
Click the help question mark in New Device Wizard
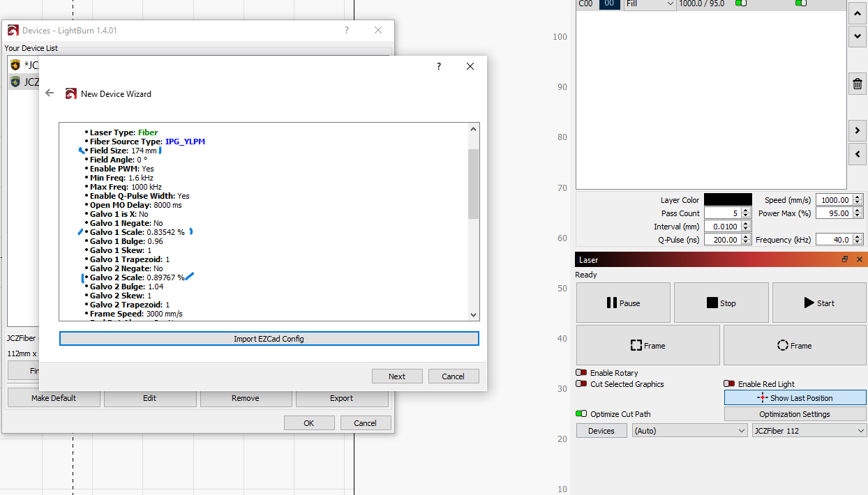(x=438, y=66)
